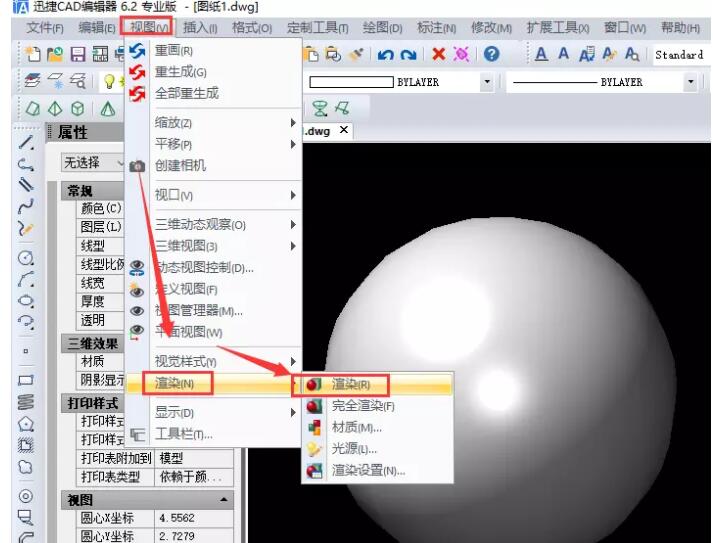
Task: Open the 编辑(E) menu
Action: (x=97, y=28)
